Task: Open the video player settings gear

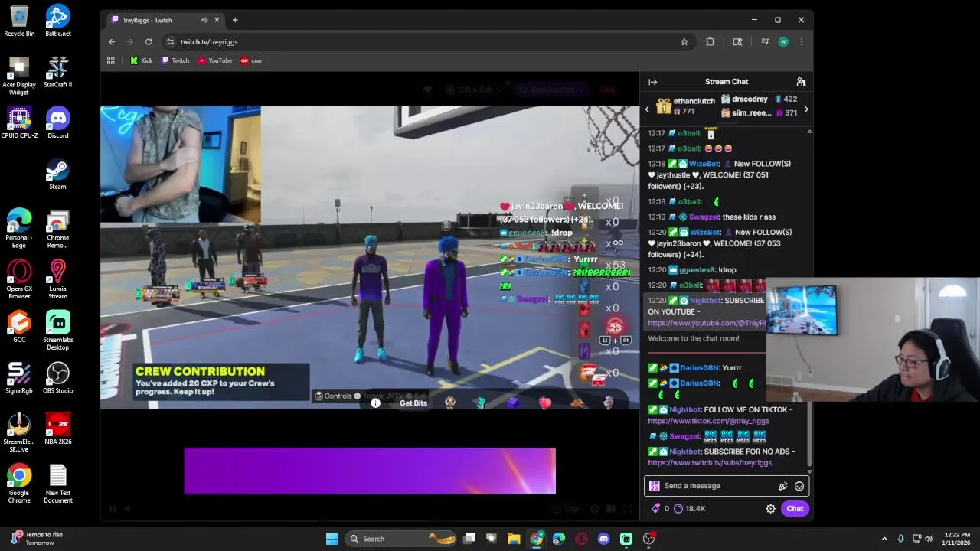Action: pos(594,509)
